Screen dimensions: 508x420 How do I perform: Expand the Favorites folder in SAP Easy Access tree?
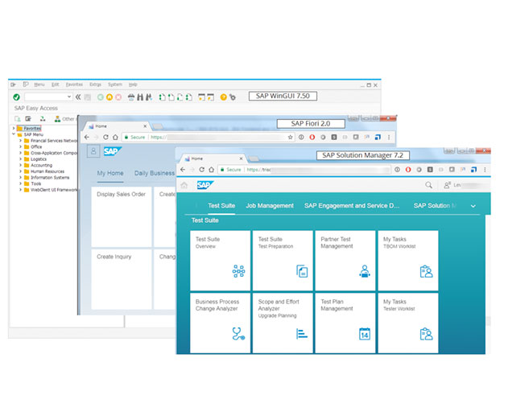(x=14, y=129)
